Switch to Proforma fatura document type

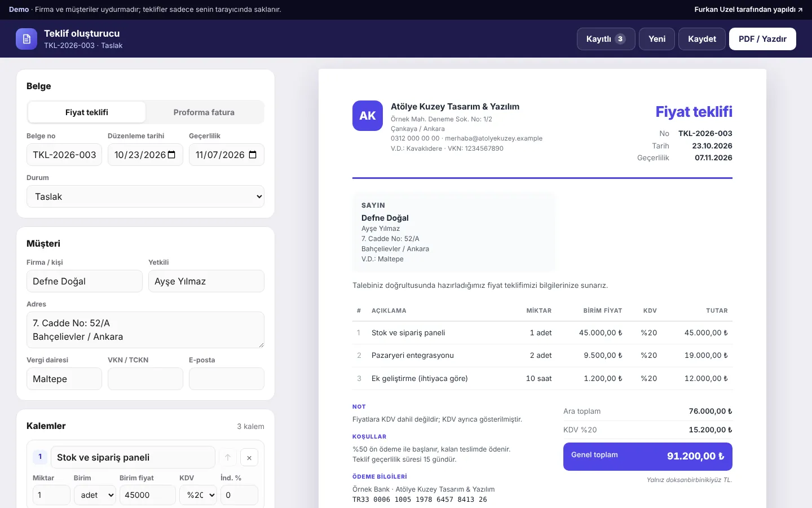click(204, 112)
